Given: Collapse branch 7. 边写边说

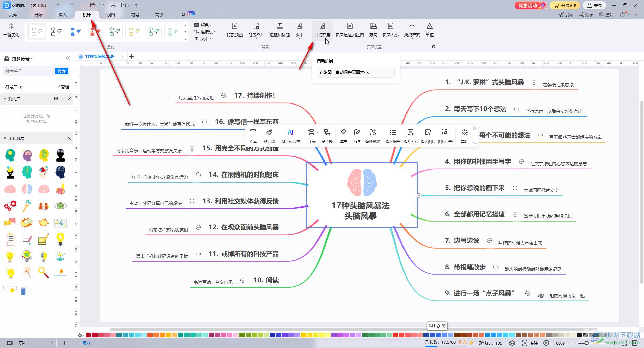Looking at the screenshot, I should (489, 240).
